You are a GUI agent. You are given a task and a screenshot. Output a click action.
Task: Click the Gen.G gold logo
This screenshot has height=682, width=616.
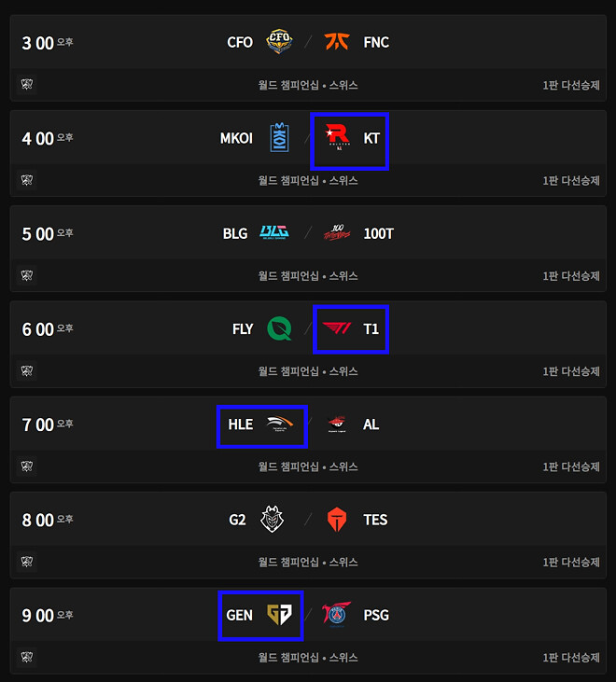pyautogui.click(x=279, y=615)
